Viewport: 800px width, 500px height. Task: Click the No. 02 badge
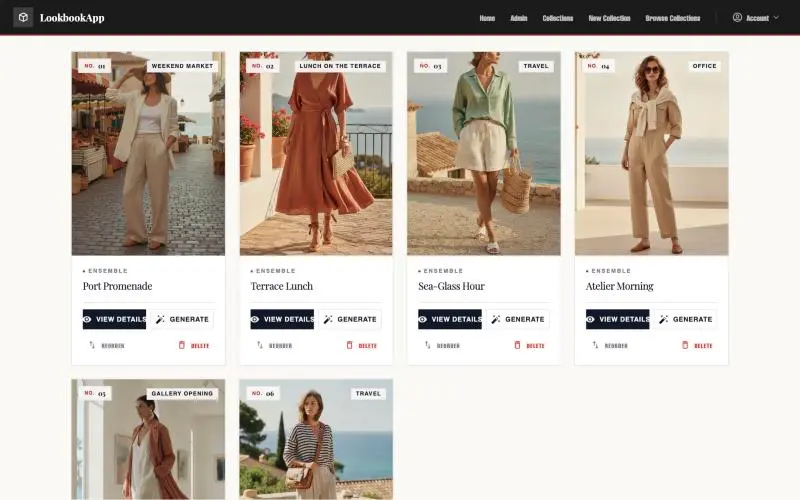[263, 66]
